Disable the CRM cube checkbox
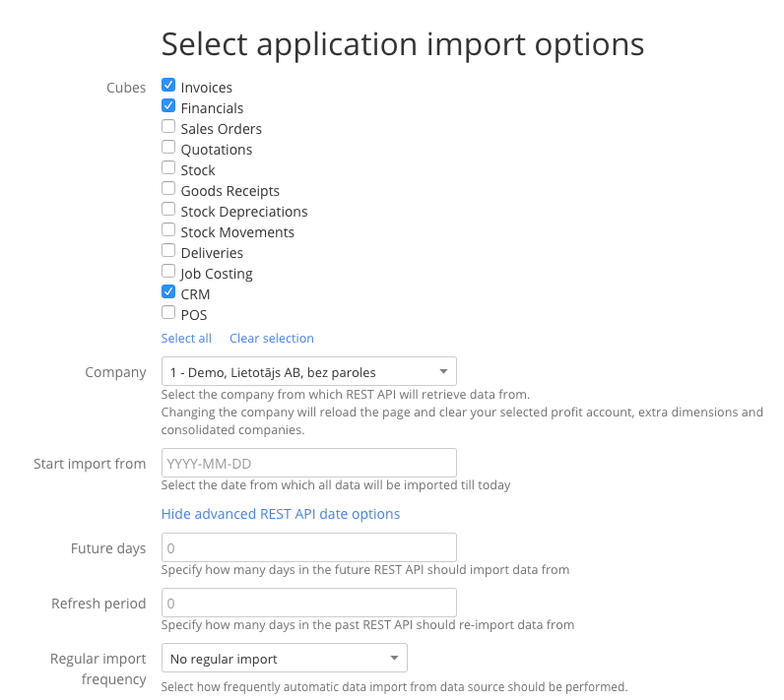784x700 pixels. click(x=168, y=293)
